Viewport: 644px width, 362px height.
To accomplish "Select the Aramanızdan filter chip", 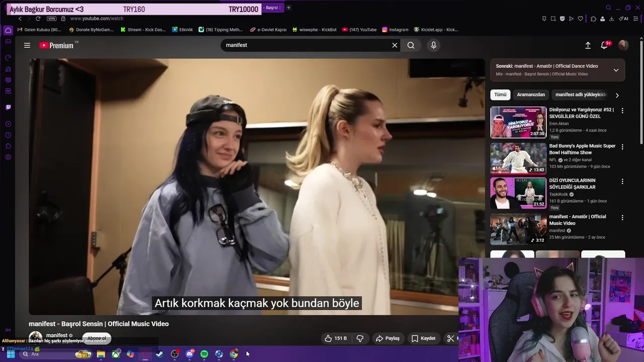I will (531, 95).
